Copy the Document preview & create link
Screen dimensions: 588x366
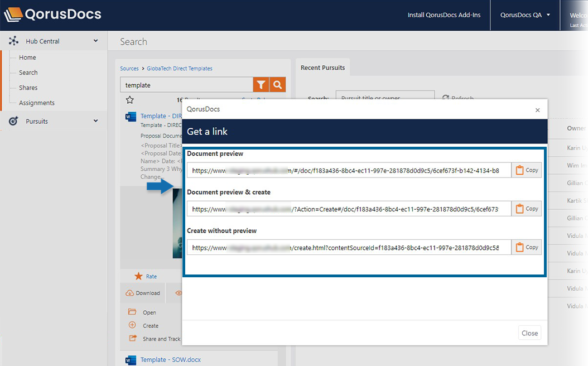[527, 209]
